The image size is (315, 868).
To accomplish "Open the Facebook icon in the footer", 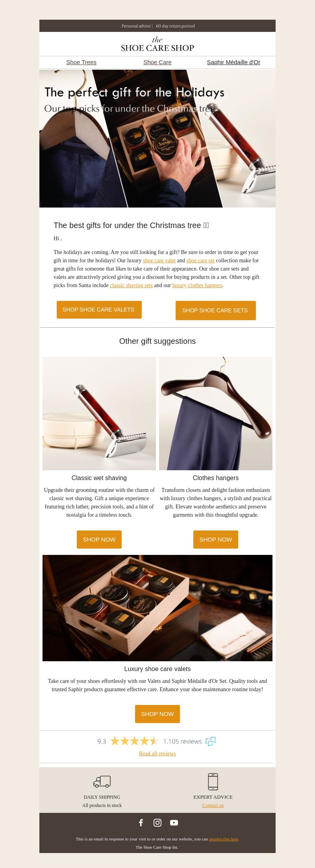I will pos(141,823).
